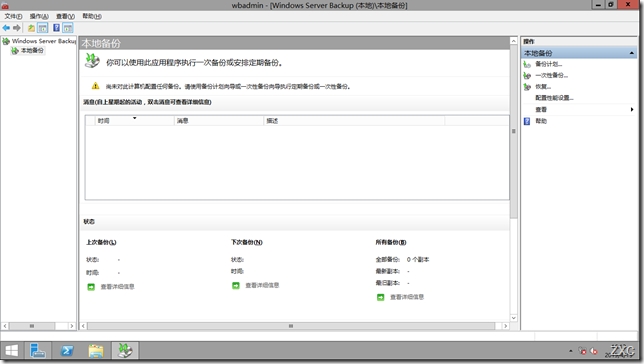View details link under 所有备份
This screenshot has width=644, height=364.
(x=407, y=297)
